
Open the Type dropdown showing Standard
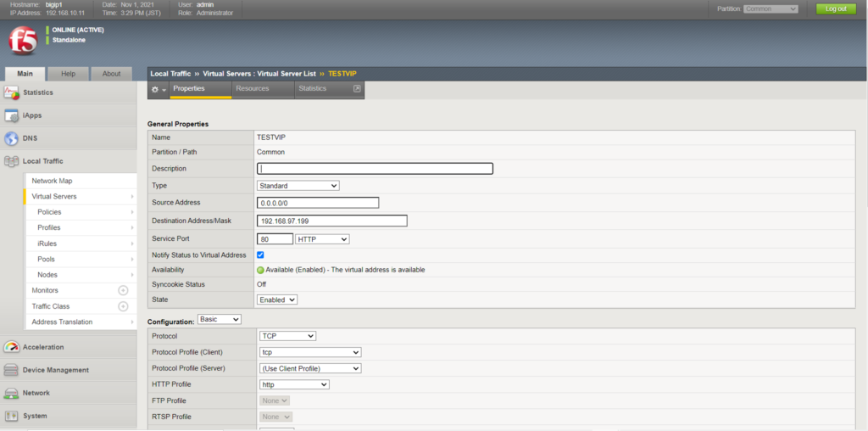[x=298, y=186]
